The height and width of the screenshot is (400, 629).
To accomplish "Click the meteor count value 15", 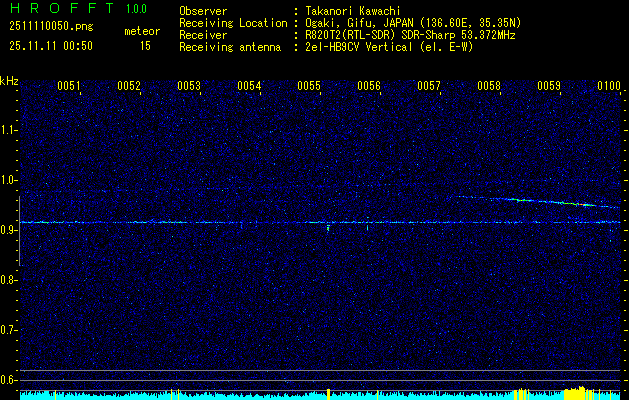I will (146, 46).
